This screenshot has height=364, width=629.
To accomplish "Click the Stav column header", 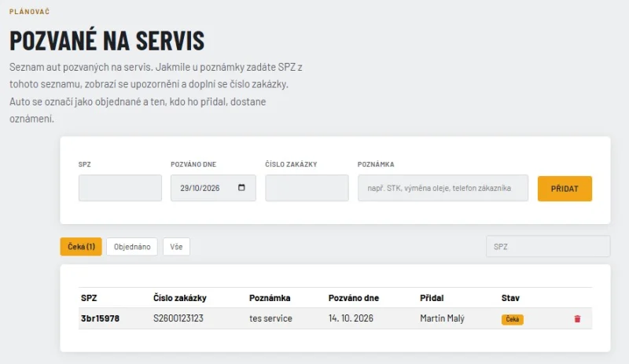I will pos(510,298).
